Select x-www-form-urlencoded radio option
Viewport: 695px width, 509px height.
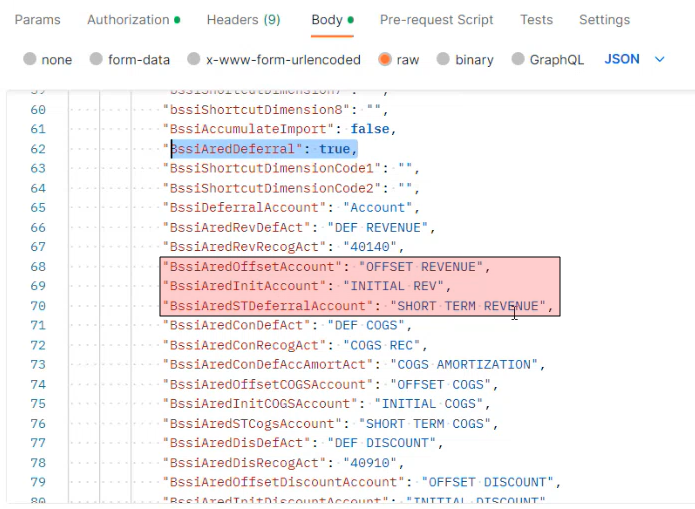[x=194, y=59]
